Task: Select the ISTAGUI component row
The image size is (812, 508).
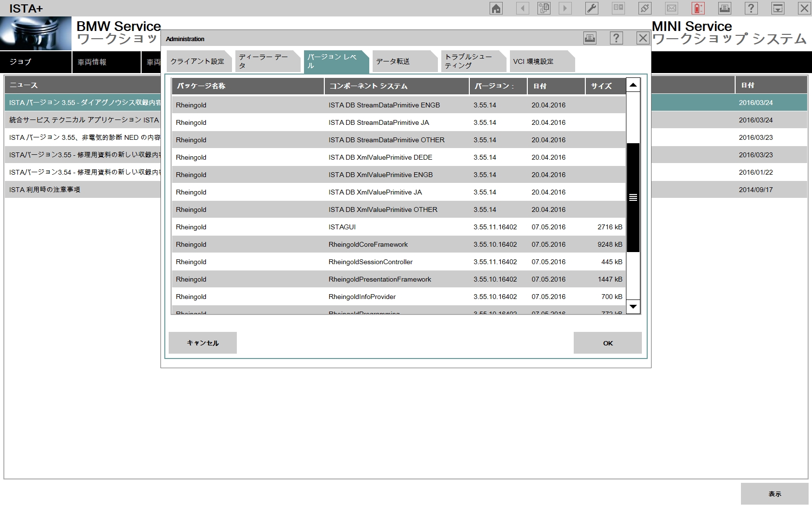Action: [399, 227]
